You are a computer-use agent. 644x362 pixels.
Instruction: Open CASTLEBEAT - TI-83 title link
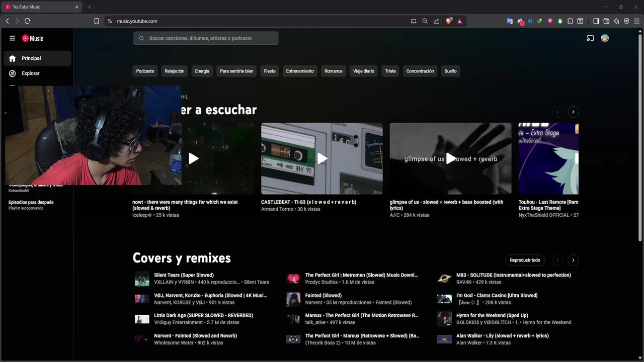point(308,202)
